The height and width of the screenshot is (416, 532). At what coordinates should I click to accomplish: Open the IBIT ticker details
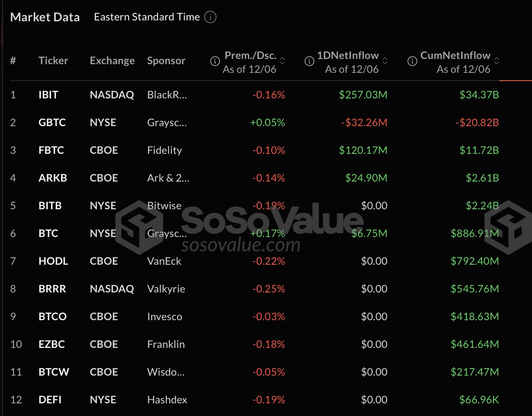[48, 95]
